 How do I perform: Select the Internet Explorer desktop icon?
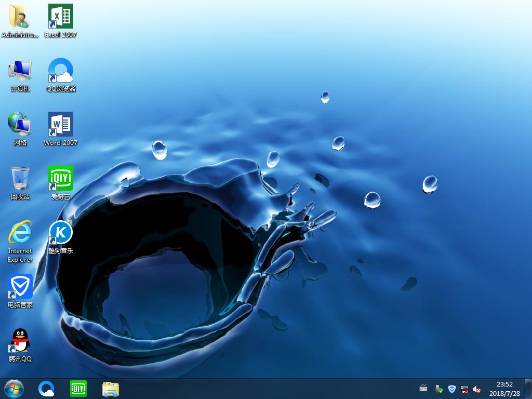pos(20,233)
